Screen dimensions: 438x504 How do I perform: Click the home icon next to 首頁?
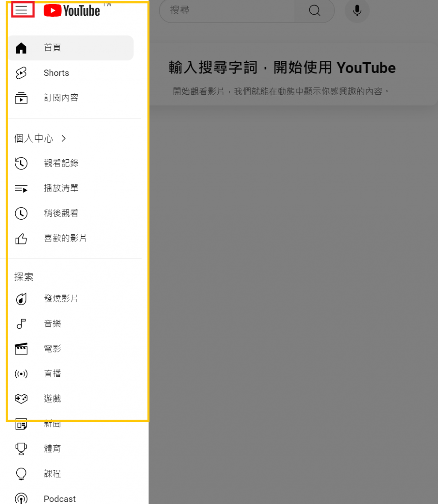click(x=21, y=48)
